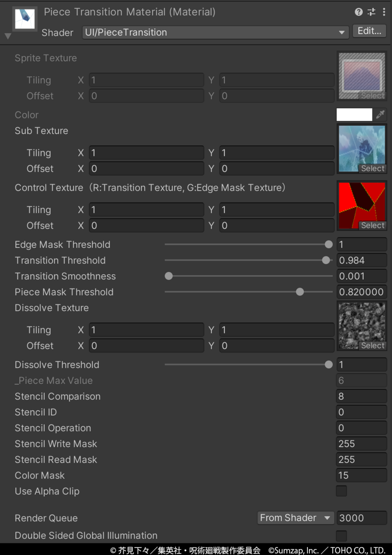This screenshot has width=392, height=555.
Task: Pick color with the eyedropper
Action: 380,115
